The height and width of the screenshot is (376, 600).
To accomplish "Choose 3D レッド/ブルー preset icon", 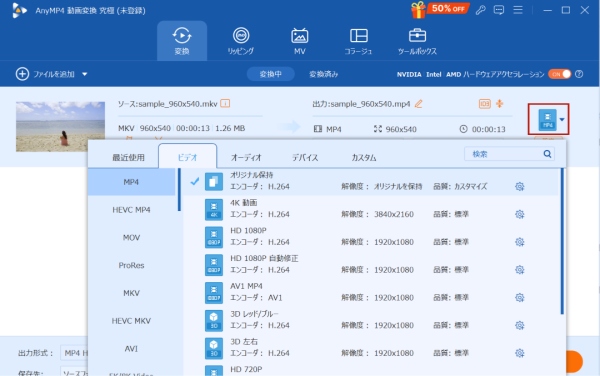I will [x=214, y=321].
